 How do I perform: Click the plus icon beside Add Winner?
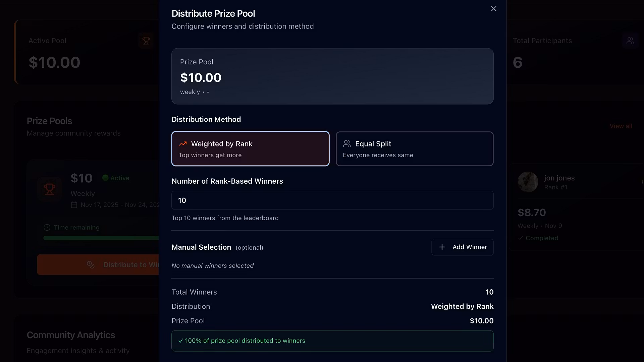[442, 247]
